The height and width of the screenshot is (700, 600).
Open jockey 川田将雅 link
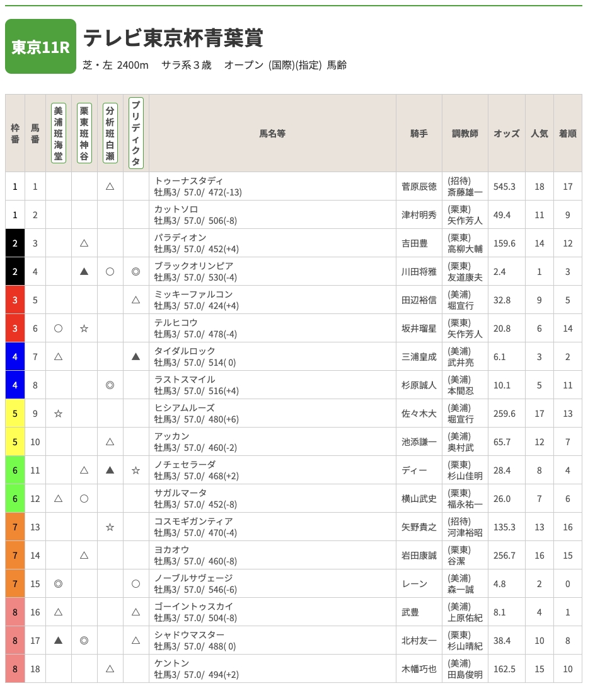click(x=418, y=272)
